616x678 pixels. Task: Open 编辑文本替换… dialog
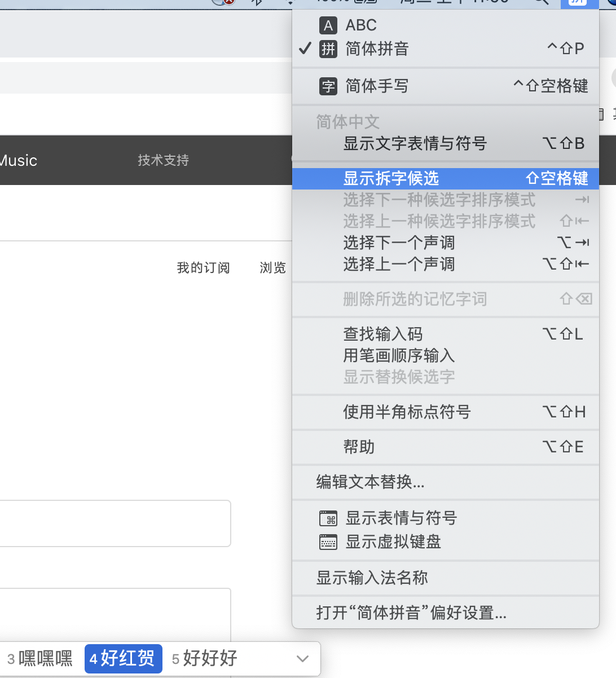(370, 482)
